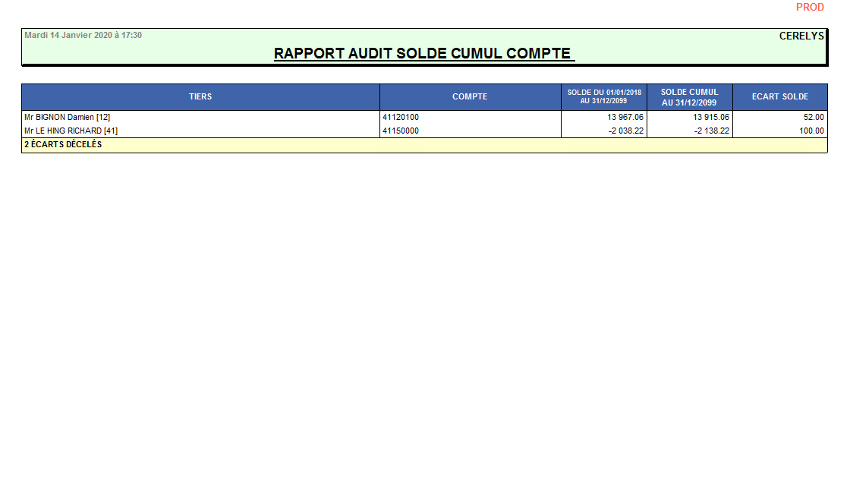Click the report date Mardi 14 Janvier 2020
Viewport: 850px width, 504px height.
[x=83, y=35]
